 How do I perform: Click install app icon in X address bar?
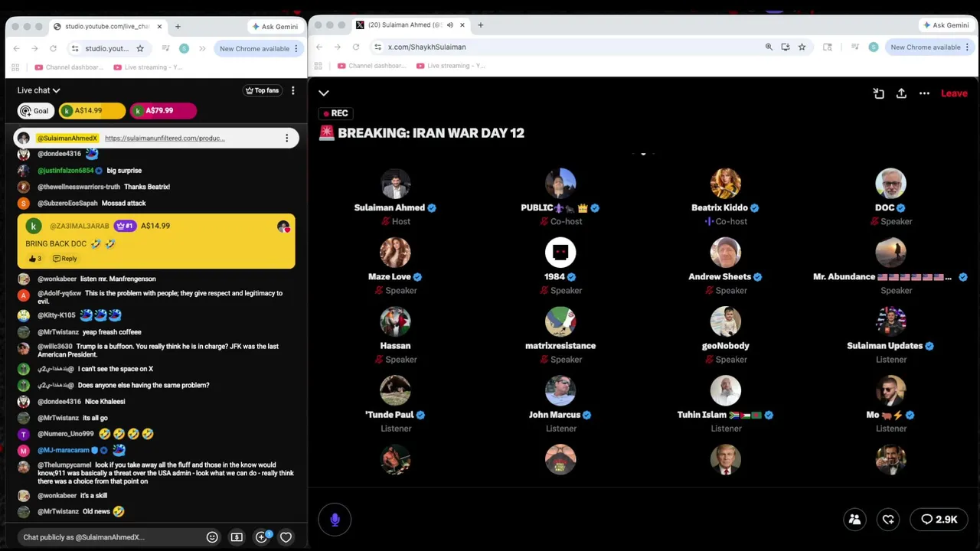[x=786, y=47]
